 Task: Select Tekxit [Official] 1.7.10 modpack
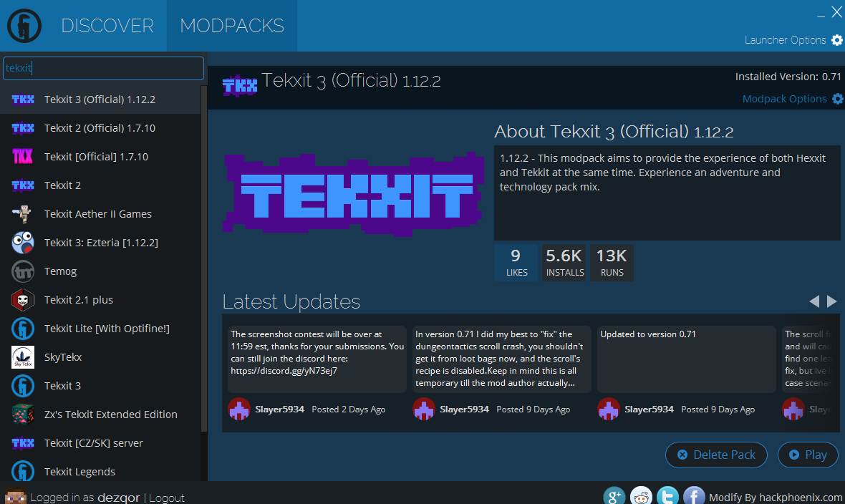pos(100,156)
